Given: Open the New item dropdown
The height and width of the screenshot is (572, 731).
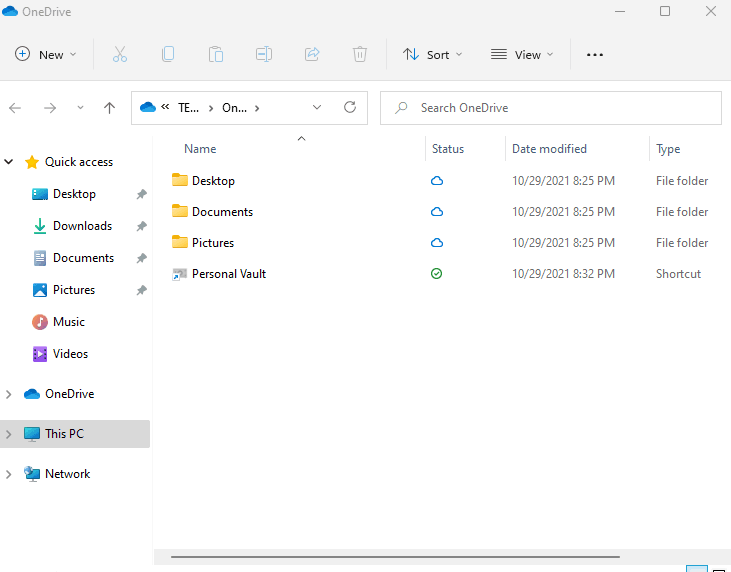Looking at the screenshot, I should point(46,55).
